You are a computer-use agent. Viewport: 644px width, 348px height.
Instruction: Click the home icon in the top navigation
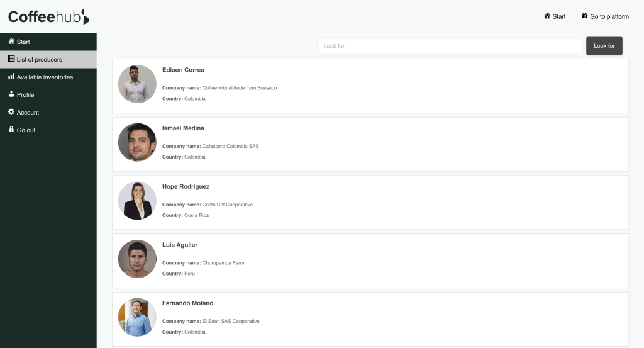(x=547, y=16)
